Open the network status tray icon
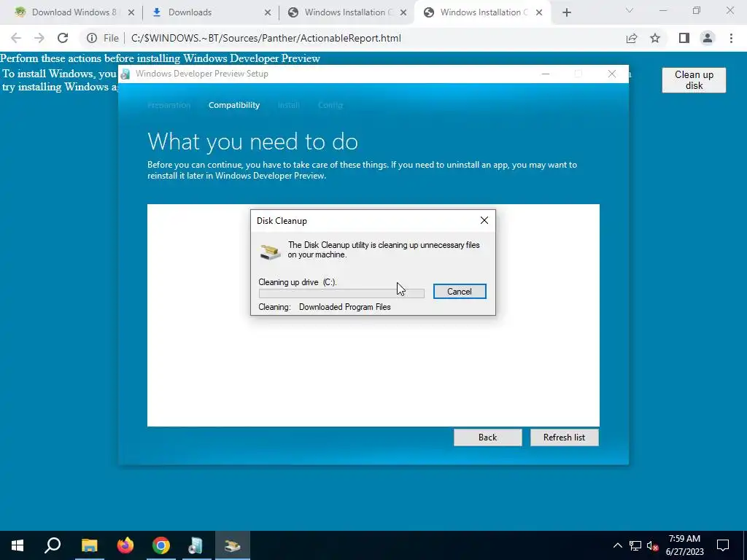This screenshot has width=747, height=560. (635, 545)
